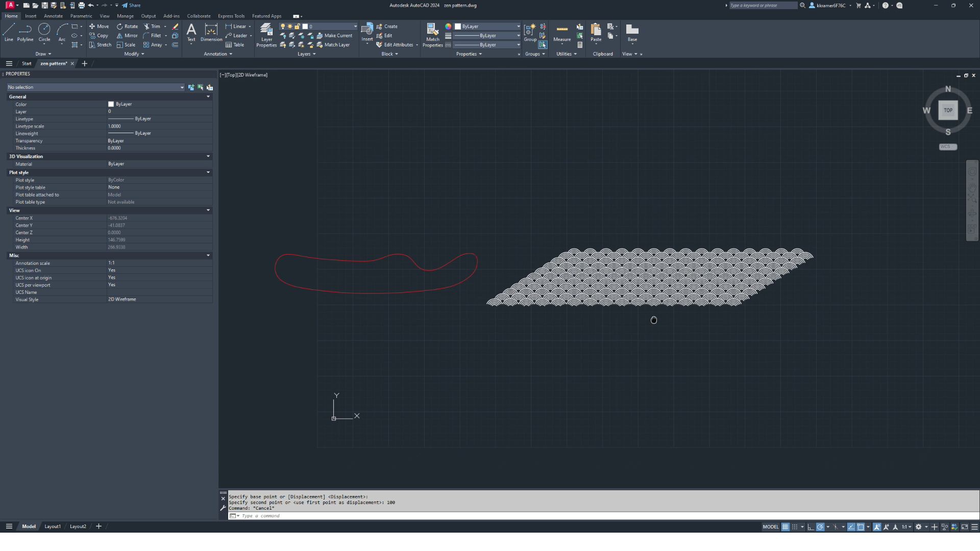The width and height of the screenshot is (980, 551).
Task: Click the Group objects icon
Action: pos(530,32)
